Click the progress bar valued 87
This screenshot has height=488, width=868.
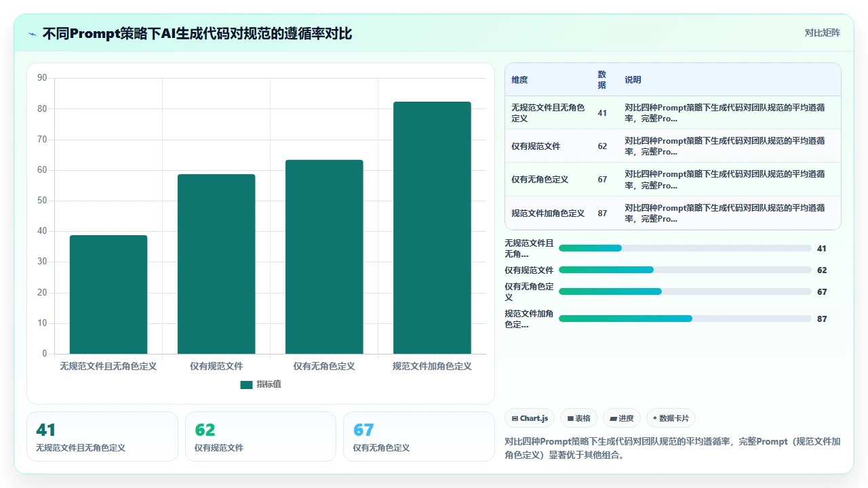point(685,319)
